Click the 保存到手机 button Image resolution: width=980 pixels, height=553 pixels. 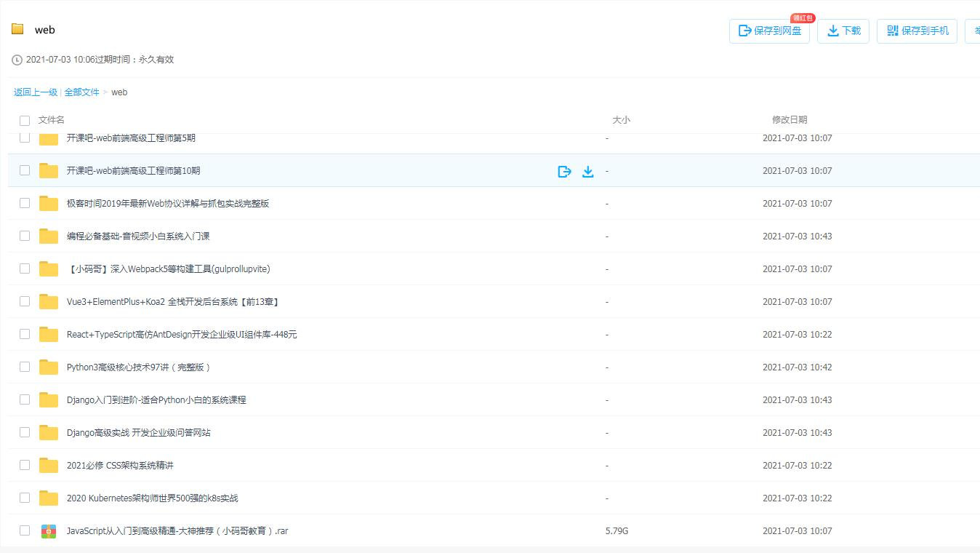tap(917, 31)
